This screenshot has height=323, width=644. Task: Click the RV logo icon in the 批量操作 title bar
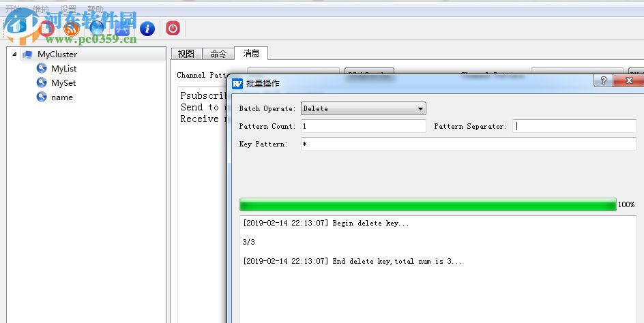click(x=237, y=84)
